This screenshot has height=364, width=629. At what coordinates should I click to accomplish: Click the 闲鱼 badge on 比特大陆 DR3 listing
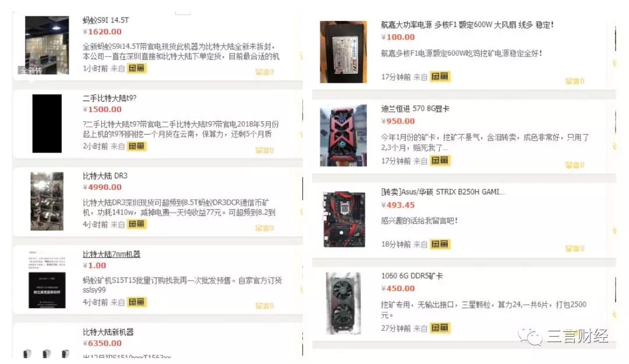(137, 224)
